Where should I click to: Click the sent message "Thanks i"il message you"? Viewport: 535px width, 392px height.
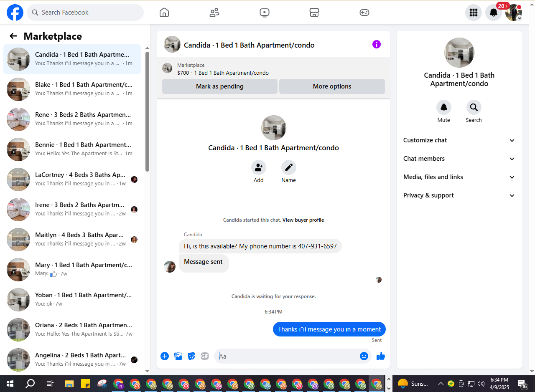[x=329, y=329]
